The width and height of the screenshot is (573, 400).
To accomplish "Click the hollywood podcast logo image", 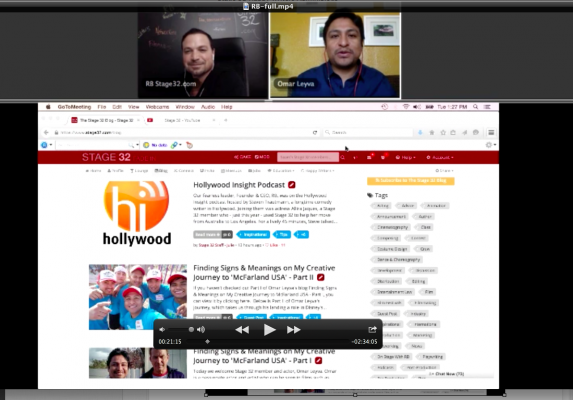I will point(137,213).
